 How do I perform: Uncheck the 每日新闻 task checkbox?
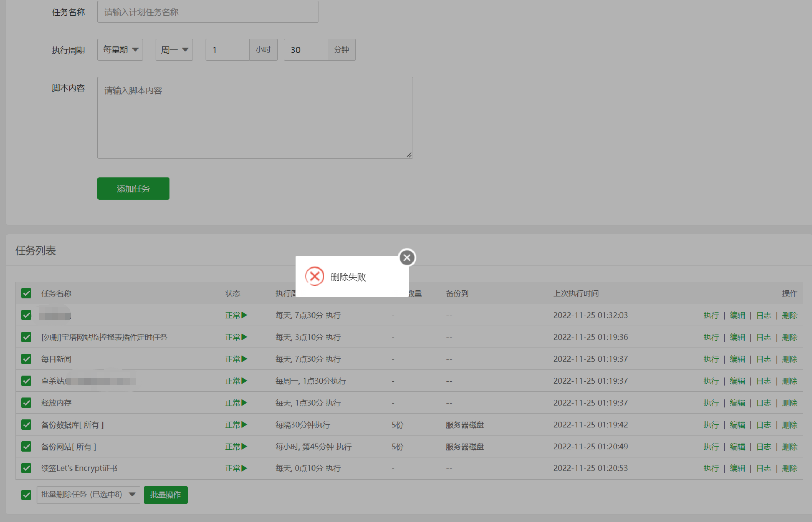pos(26,359)
